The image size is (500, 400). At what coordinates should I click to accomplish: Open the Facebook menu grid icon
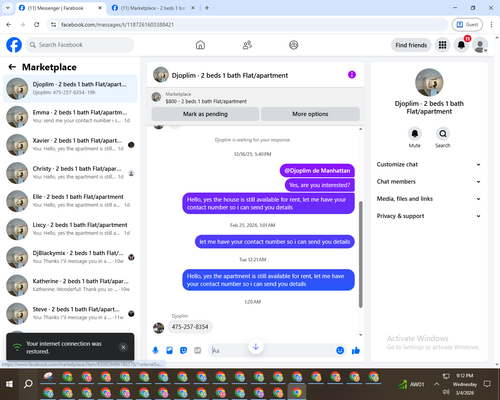pos(442,45)
